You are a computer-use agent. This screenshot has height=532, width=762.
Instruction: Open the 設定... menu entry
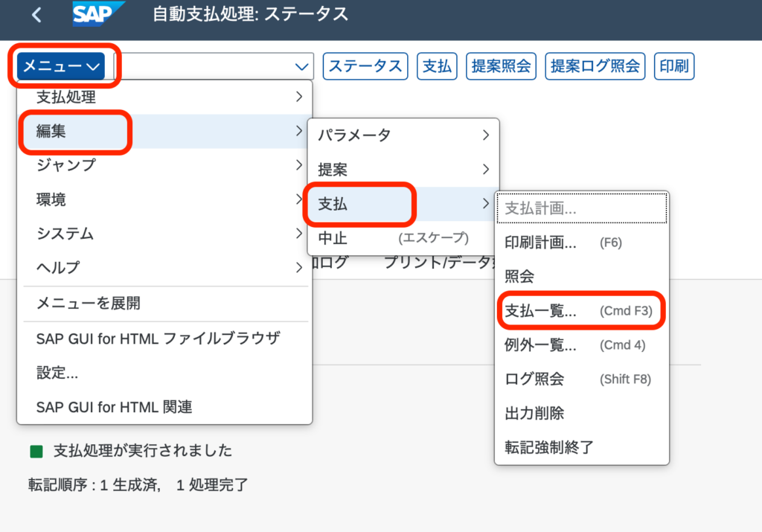pos(164,373)
